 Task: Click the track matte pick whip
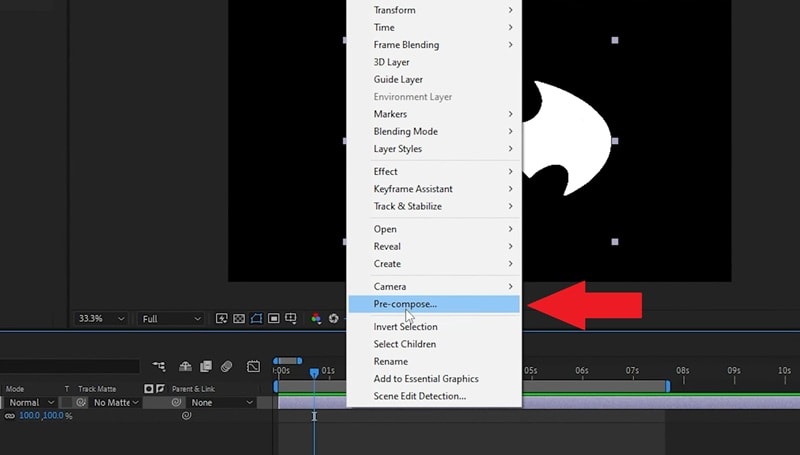pos(81,402)
